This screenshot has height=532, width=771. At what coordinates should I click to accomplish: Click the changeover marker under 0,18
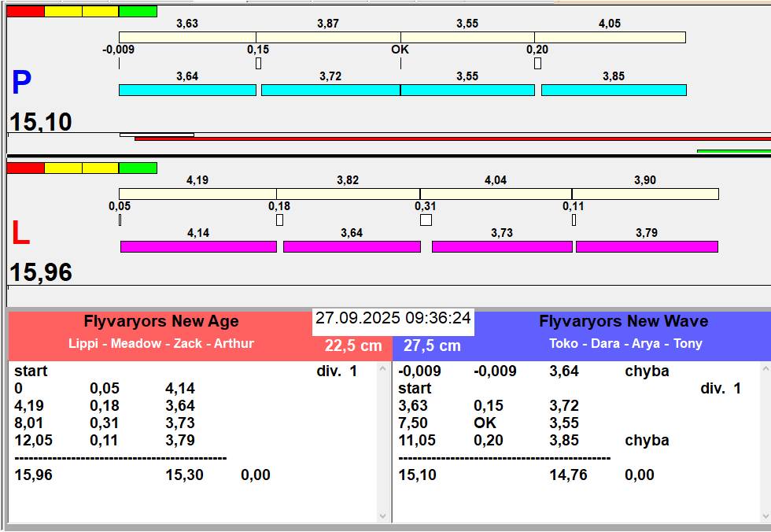[279, 220]
